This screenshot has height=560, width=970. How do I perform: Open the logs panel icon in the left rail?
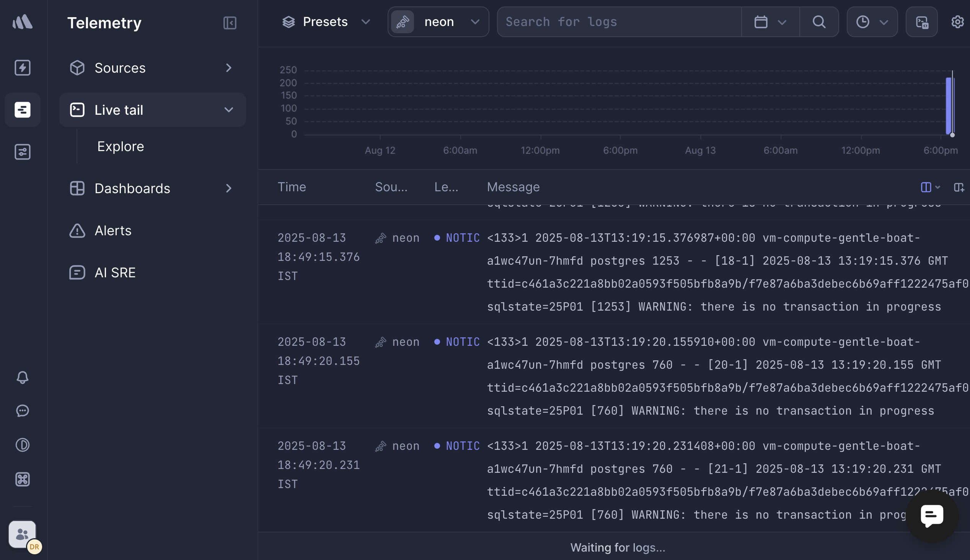(x=22, y=110)
